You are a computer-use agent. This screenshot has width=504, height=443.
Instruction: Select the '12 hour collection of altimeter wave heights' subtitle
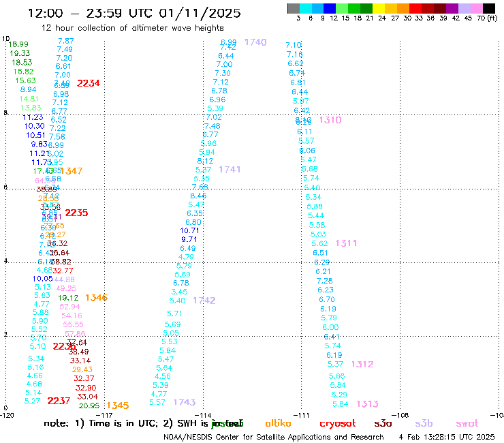click(x=132, y=28)
